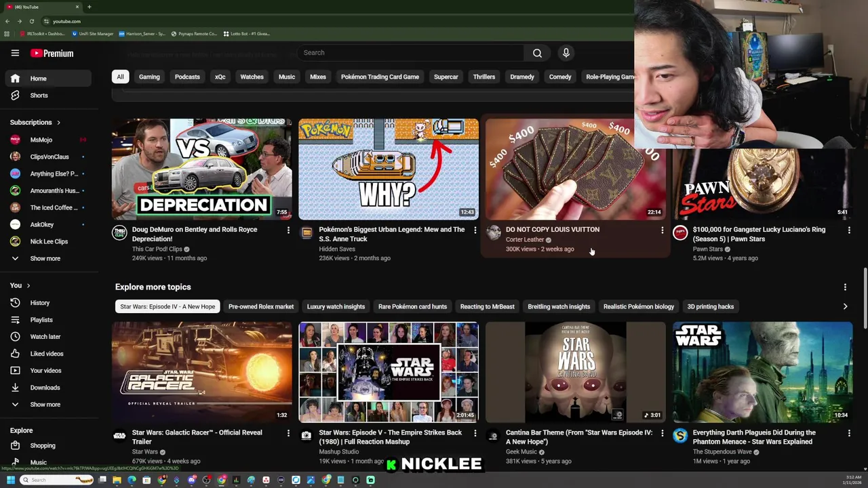Select the Watches filter chip

pos(252,77)
